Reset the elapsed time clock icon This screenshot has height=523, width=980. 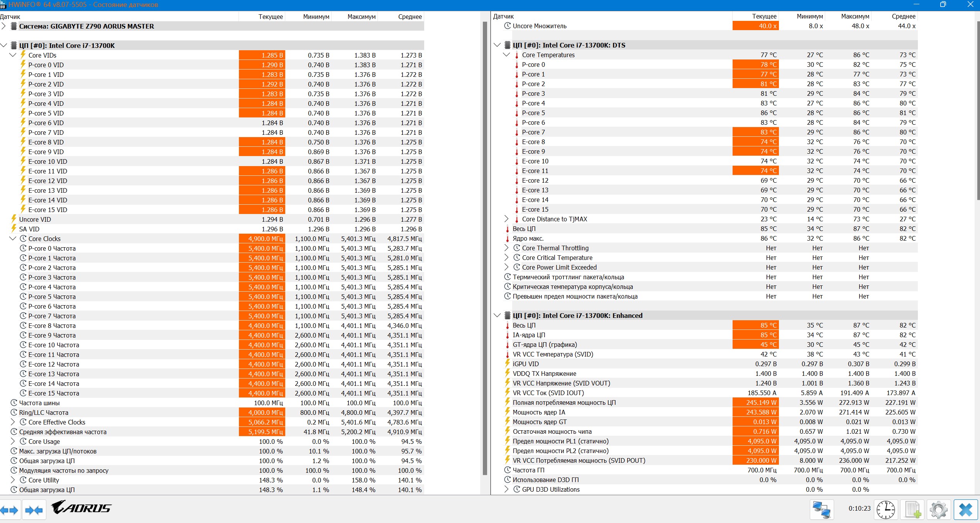click(x=885, y=510)
